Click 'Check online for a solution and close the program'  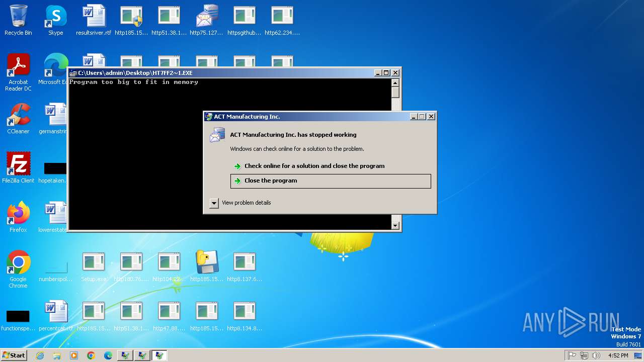(314, 166)
